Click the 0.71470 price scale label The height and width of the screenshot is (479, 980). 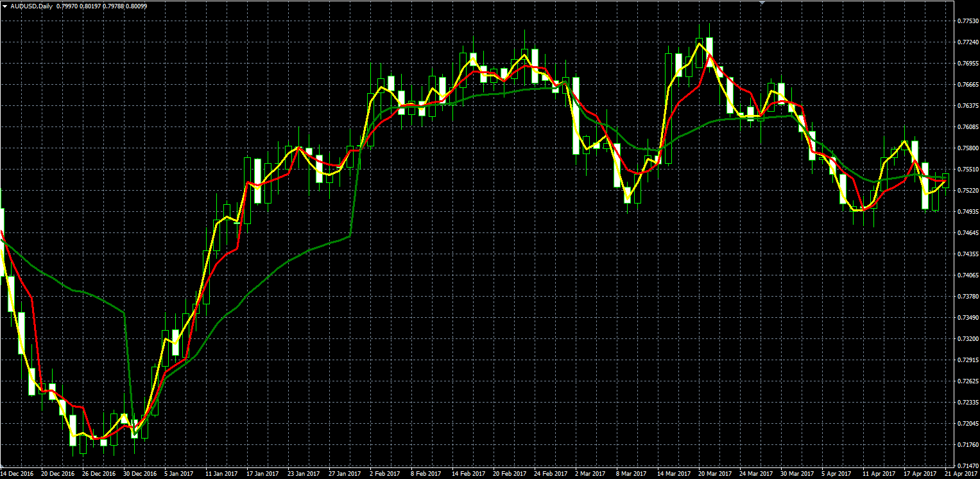coord(967,466)
